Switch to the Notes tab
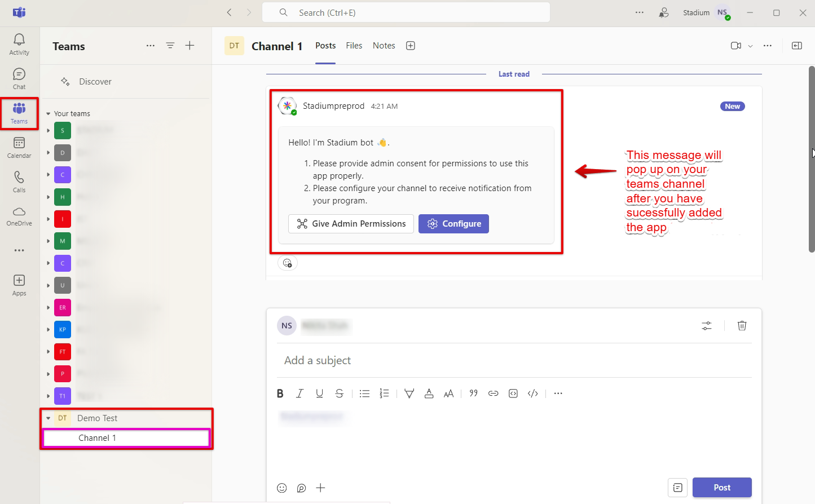 pyautogui.click(x=384, y=46)
